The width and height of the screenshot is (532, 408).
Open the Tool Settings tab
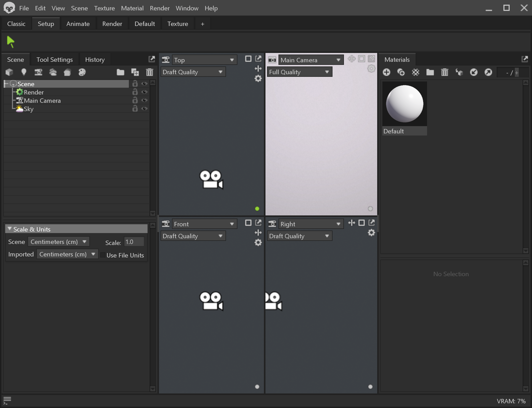tap(55, 59)
